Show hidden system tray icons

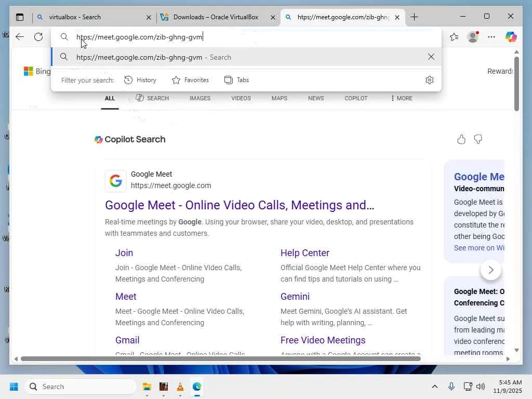coord(435,387)
